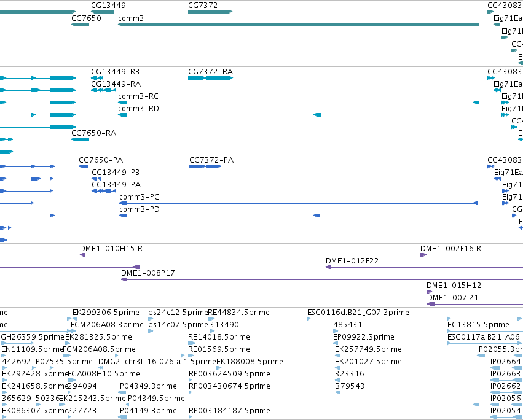Click the DME1-007I21 BAC label
The height and width of the screenshot is (420, 523).
[x=452, y=297]
